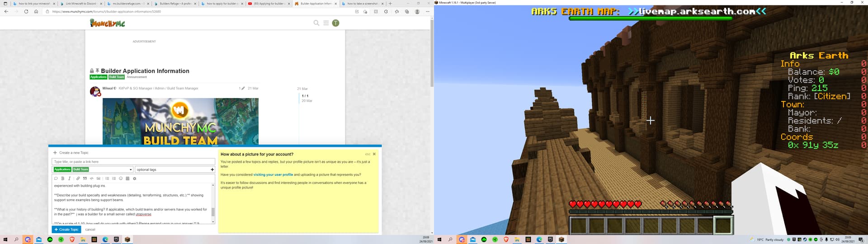Reload the page in the browser

[26, 11]
